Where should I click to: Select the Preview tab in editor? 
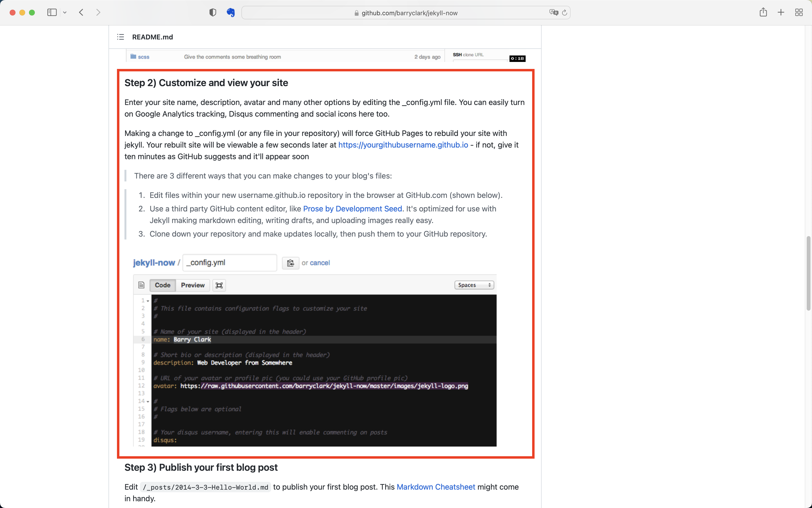tap(193, 285)
